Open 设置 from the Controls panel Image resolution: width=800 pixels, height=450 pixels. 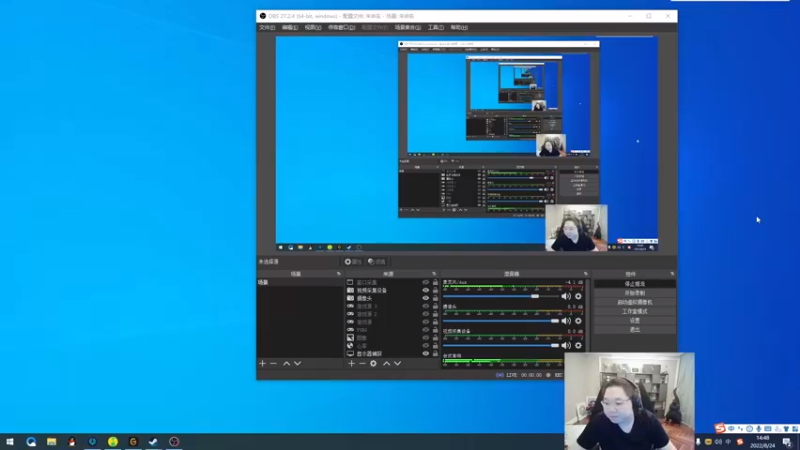635,320
